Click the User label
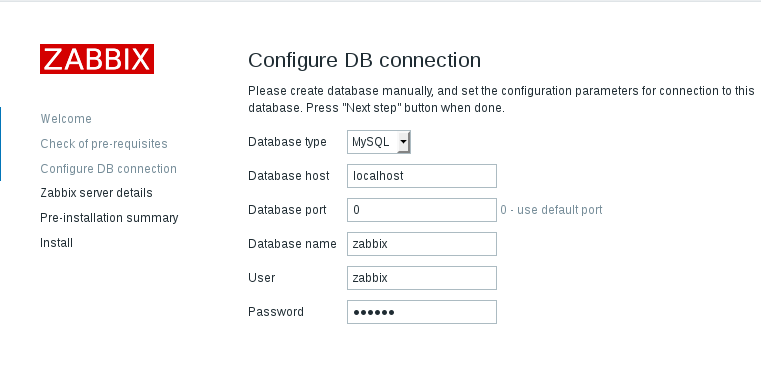 262,278
